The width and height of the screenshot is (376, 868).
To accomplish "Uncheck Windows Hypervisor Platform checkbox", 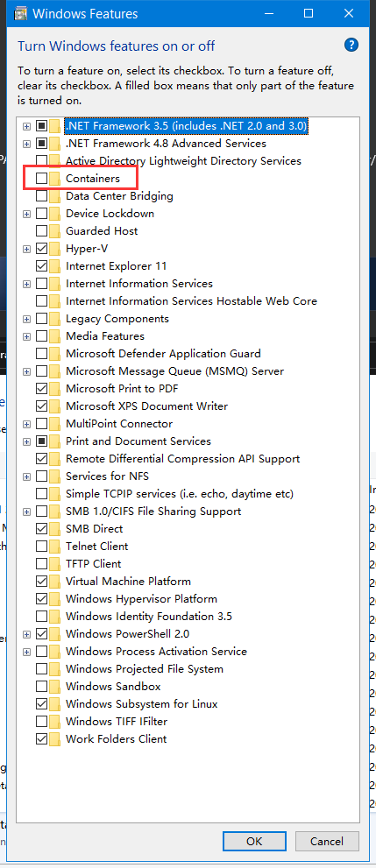I will pyautogui.click(x=41, y=599).
